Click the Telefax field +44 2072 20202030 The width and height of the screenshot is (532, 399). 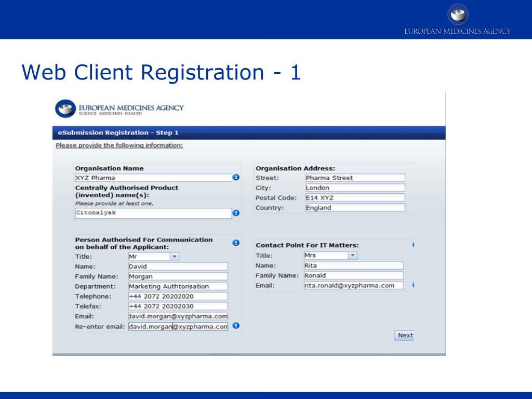coord(178,307)
